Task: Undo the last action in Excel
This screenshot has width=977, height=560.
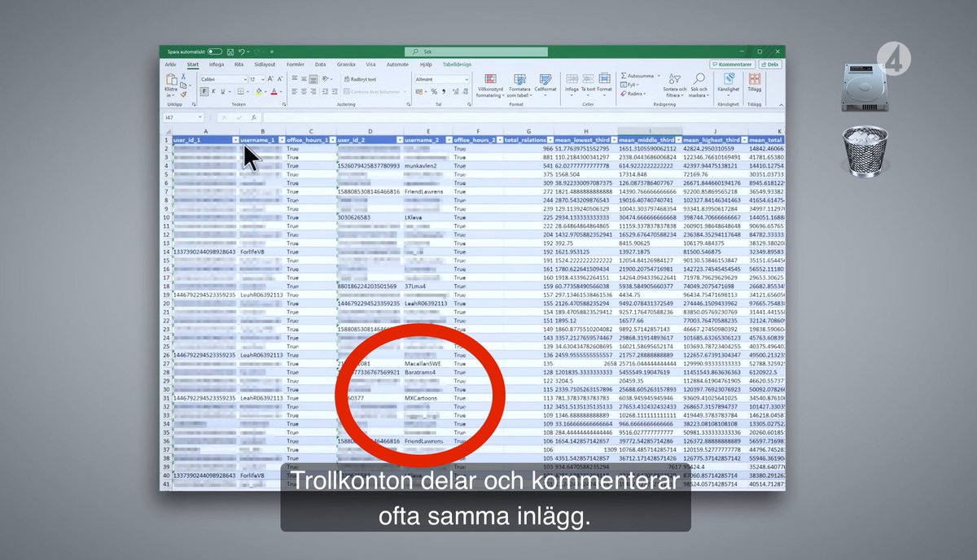Action: 242,52
